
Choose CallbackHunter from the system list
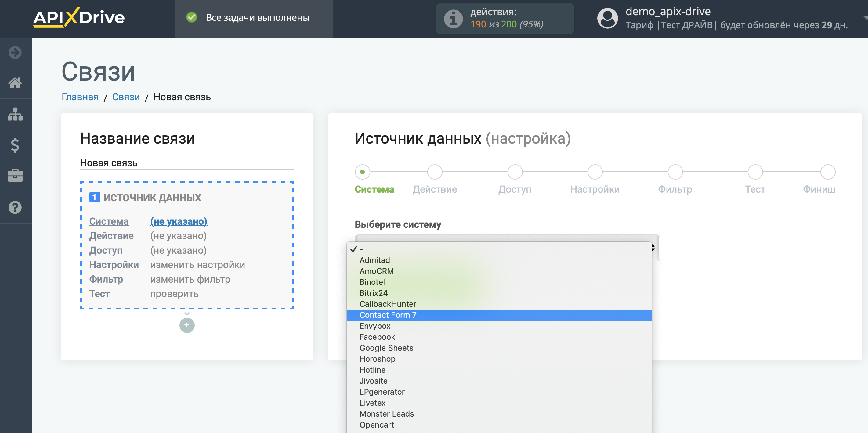499,304
